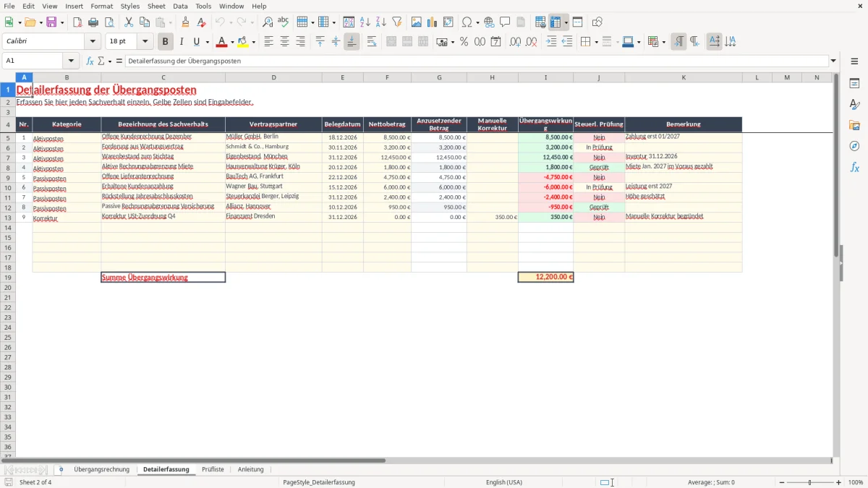
Task: Open the Function Wizard fx icon
Action: click(x=90, y=61)
